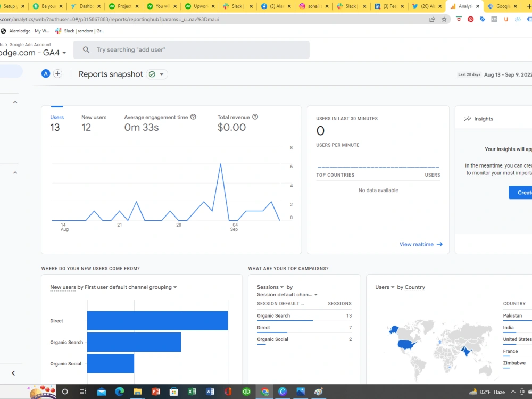Screen dimensions: 532x399
Task: Click the Task View taskbar icon
Action: point(82,392)
